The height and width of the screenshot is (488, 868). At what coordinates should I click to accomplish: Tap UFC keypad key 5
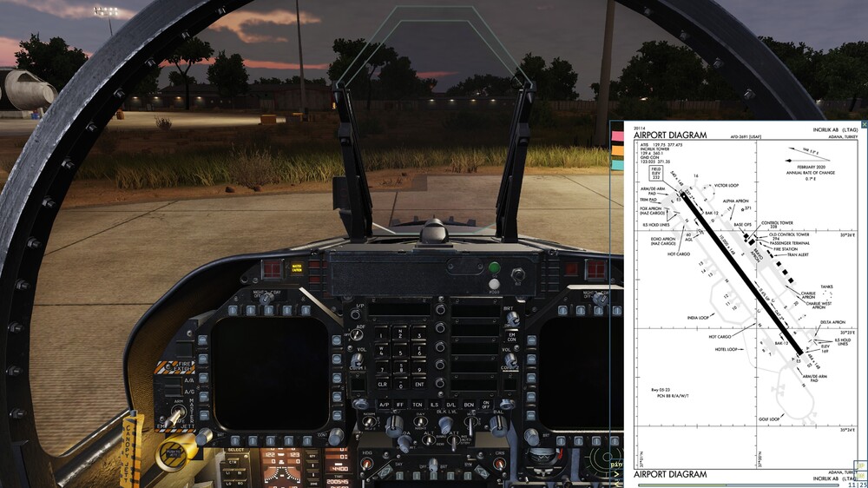click(x=400, y=353)
